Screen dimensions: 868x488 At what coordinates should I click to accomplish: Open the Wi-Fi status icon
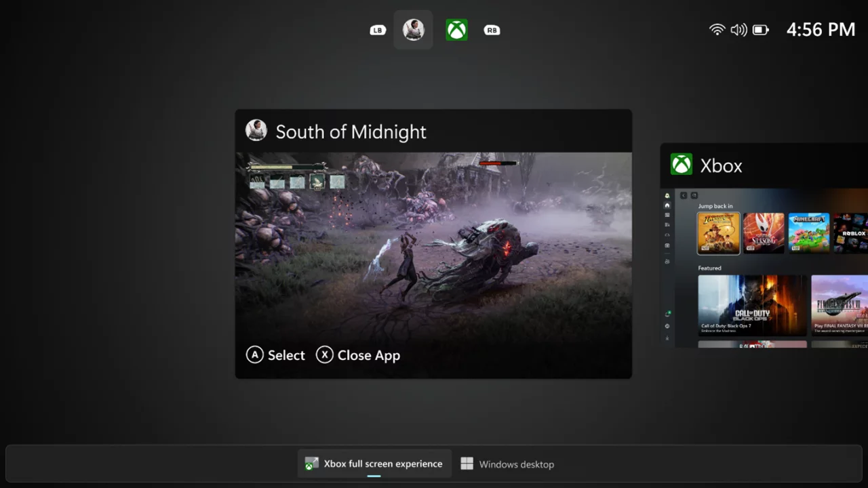tap(717, 30)
